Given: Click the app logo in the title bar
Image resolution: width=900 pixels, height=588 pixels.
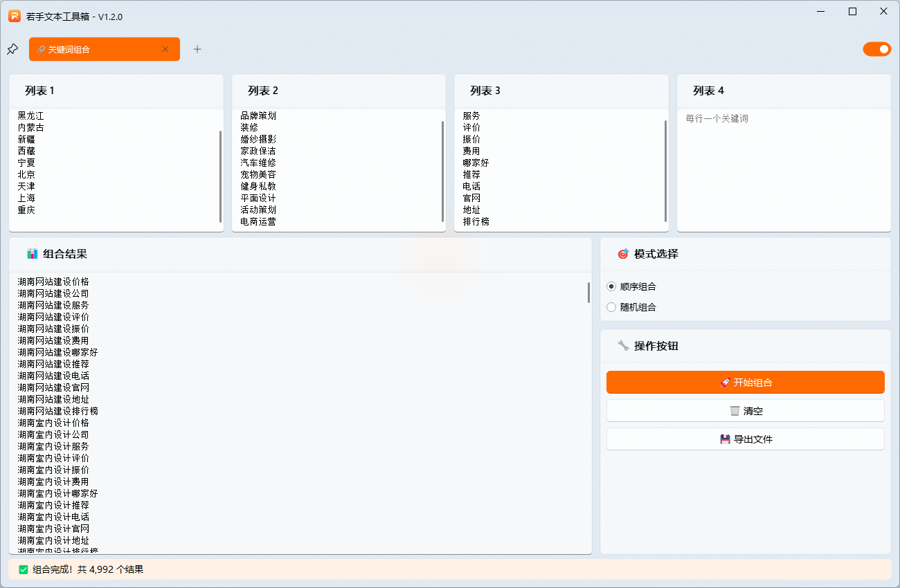Looking at the screenshot, I should pos(14,16).
